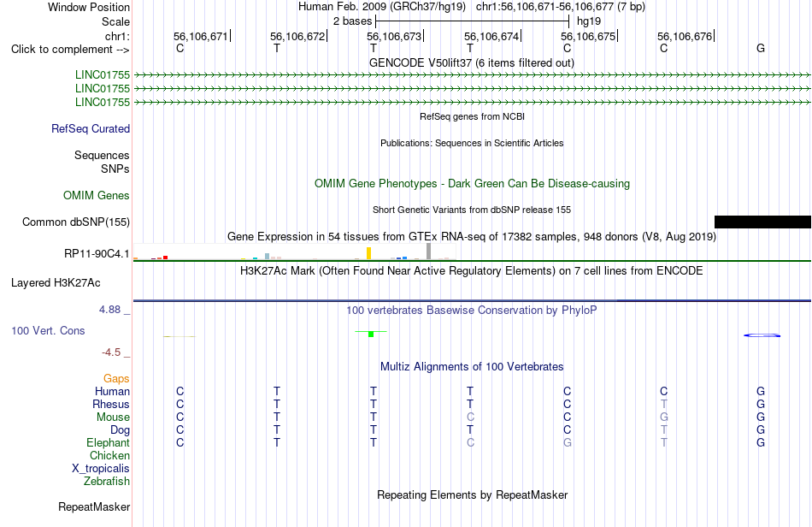
Task: Select the Human alignment row label
Action: click(x=112, y=391)
